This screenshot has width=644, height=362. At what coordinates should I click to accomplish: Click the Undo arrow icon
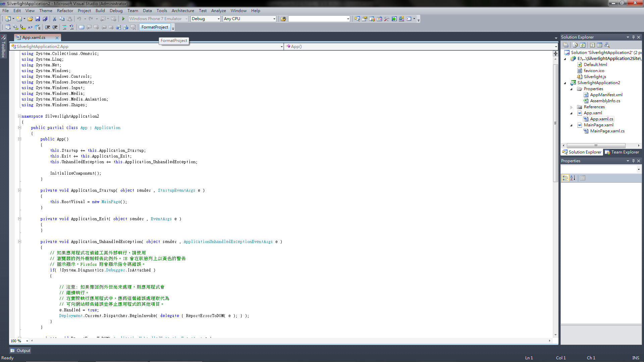(79, 19)
